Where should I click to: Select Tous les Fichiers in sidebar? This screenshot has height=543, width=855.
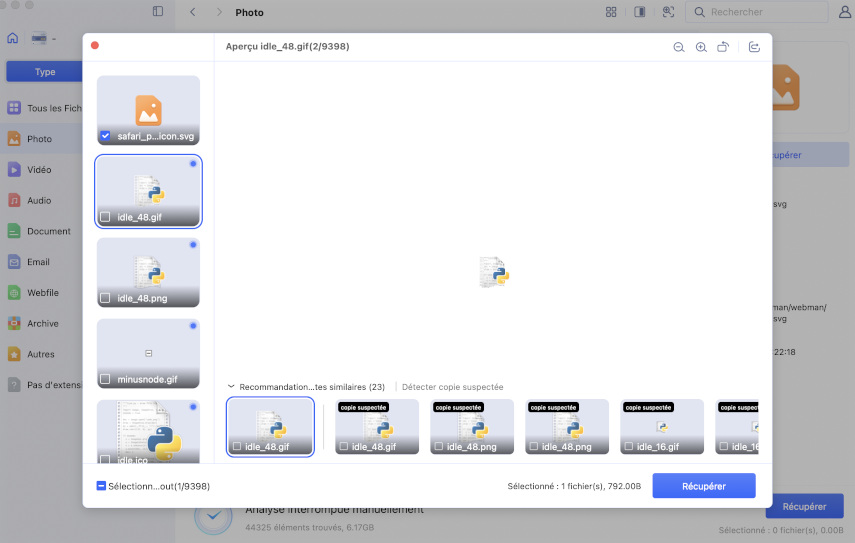pyautogui.click(x=44, y=108)
